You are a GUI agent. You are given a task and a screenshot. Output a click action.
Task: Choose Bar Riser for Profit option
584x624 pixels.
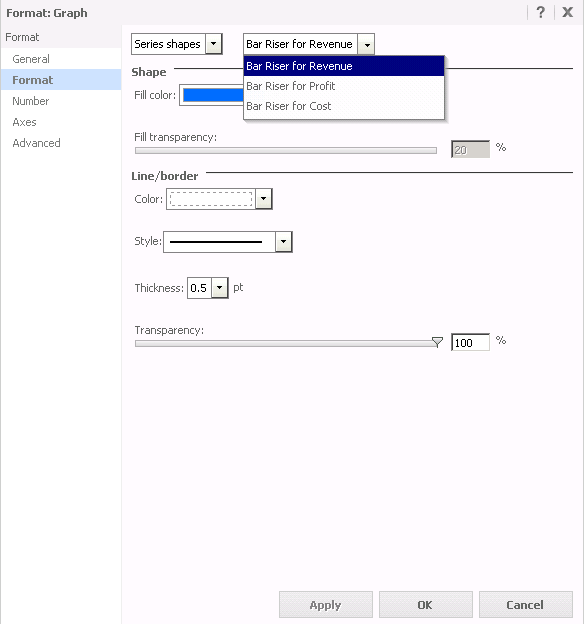tap(344, 86)
